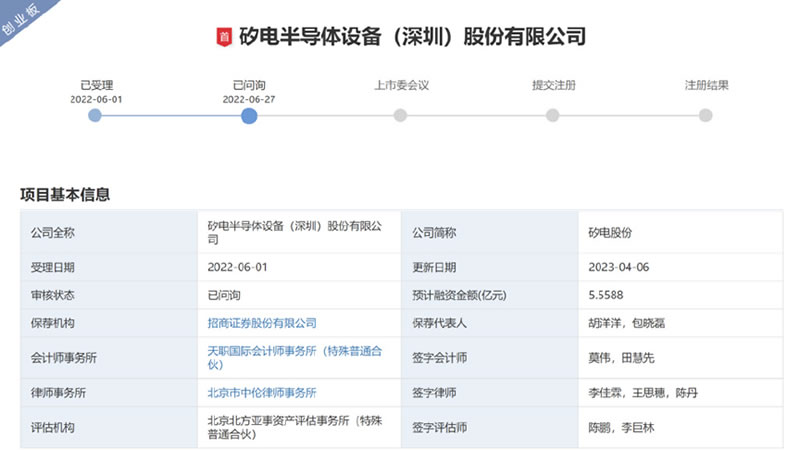800x450 pixels.
Task: Open 招商证券股份有限公司 sponsor link
Action: (262, 323)
